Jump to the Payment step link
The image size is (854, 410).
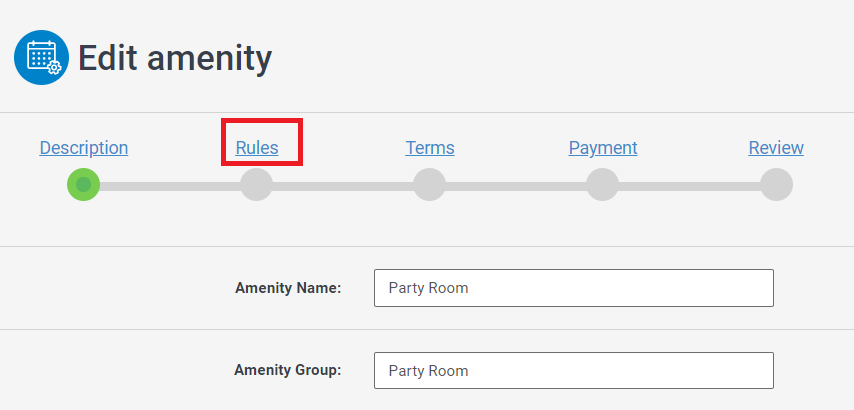(603, 148)
